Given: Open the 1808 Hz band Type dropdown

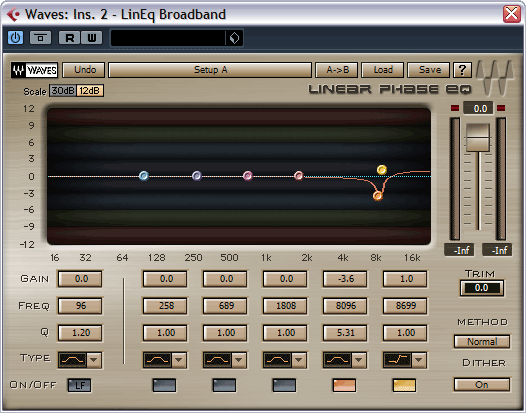Looking at the screenshot, I should click(299, 360).
